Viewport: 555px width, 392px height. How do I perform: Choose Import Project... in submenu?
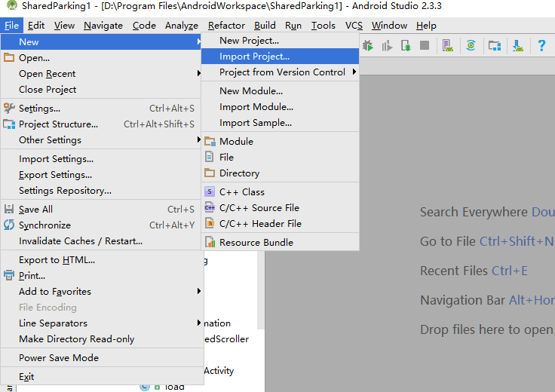click(280, 57)
